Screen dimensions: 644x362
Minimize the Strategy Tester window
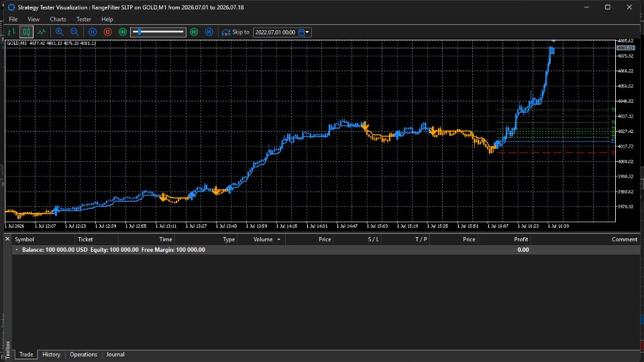coord(586,7)
